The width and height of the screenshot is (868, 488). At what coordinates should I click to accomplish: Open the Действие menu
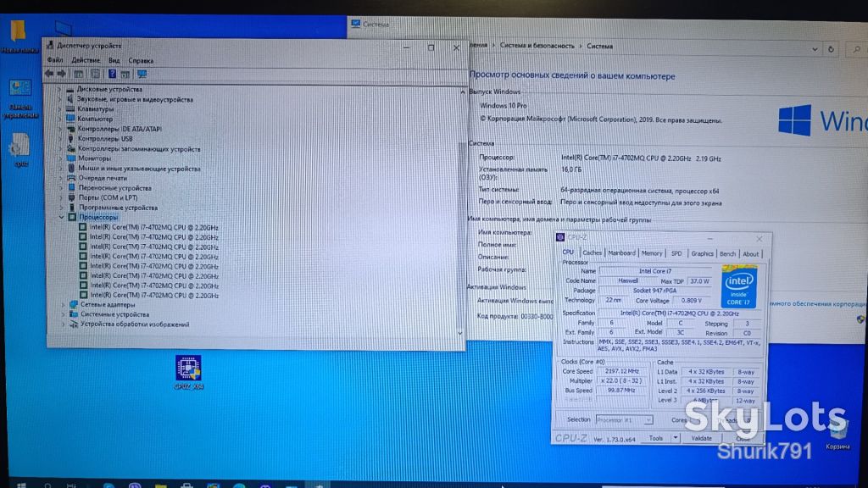coord(86,60)
